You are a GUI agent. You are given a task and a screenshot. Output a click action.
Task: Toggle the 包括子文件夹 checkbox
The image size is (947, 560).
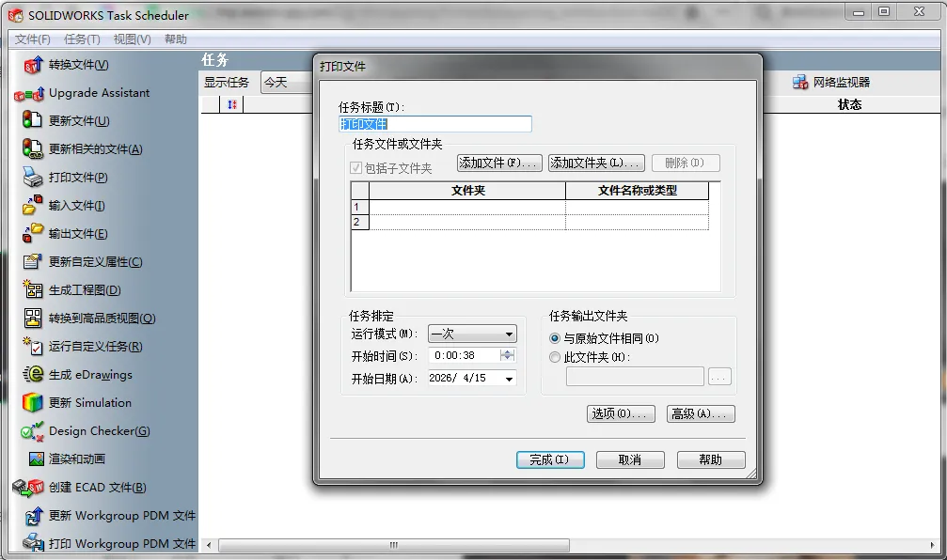[355, 168]
